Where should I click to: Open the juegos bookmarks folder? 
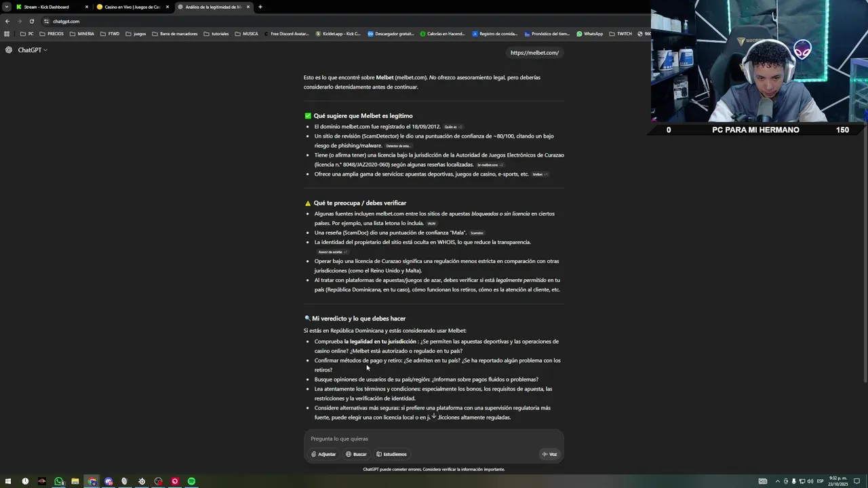[x=136, y=34]
